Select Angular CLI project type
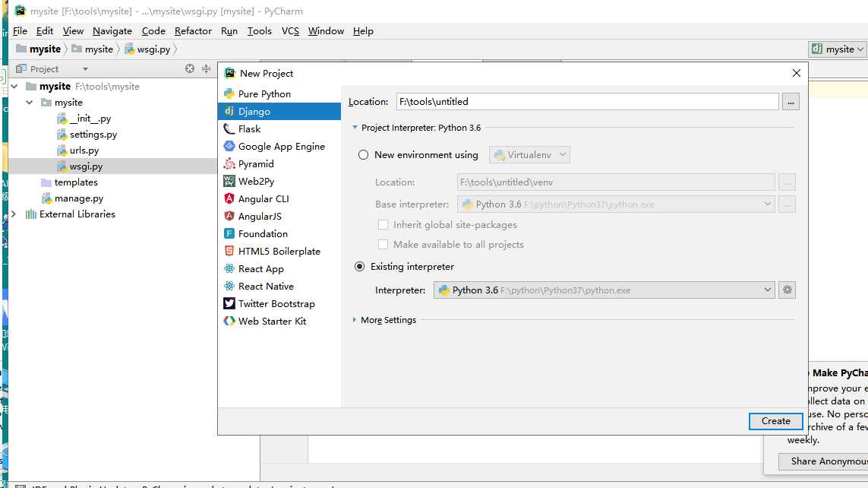Viewport: 868px width, 488px height. (x=279, y=199)
